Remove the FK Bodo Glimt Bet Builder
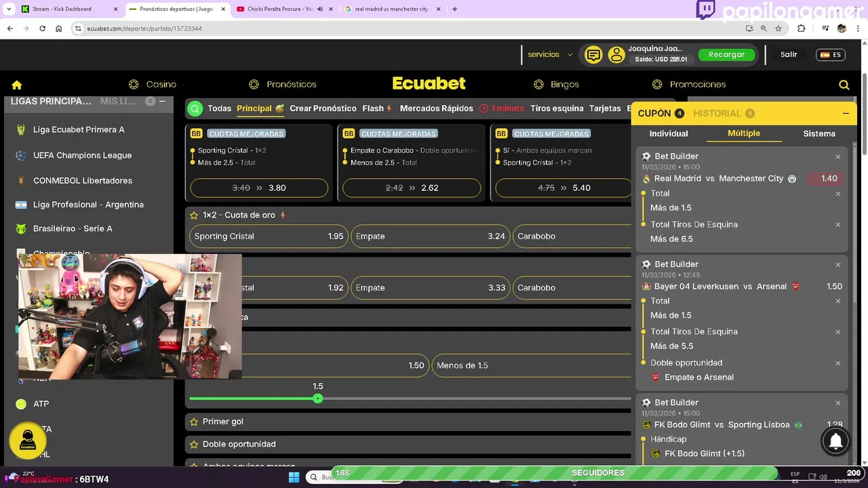Image resolution: width=868 pixels, height=488 pixels. click(838, 403)
